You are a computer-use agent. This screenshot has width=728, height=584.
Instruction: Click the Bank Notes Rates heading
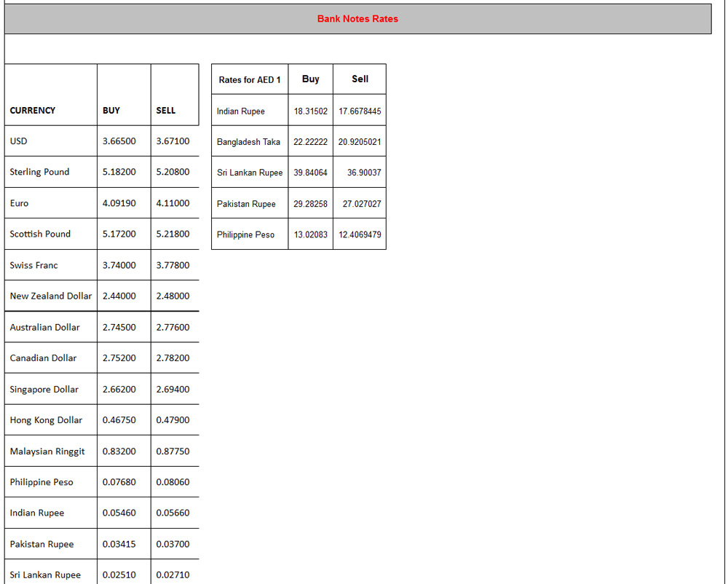(x=357, y=19)
